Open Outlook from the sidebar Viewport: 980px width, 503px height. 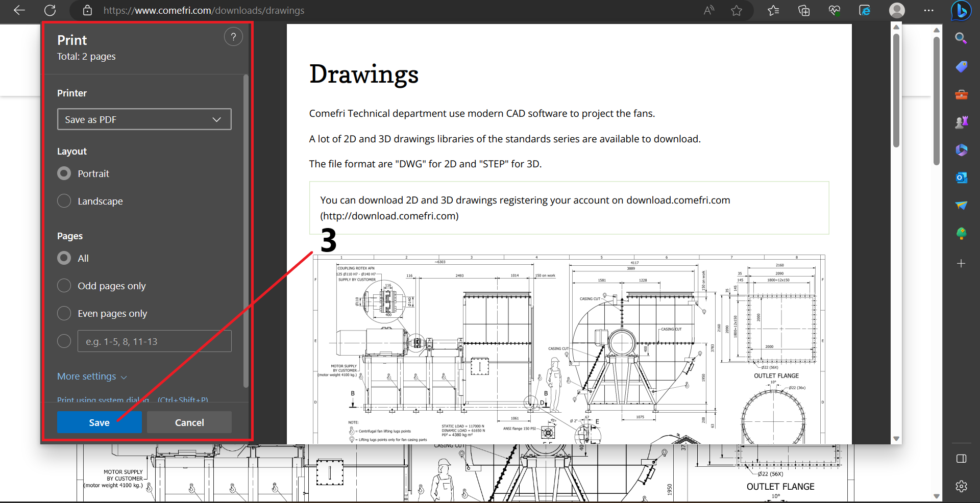(961, 178)
